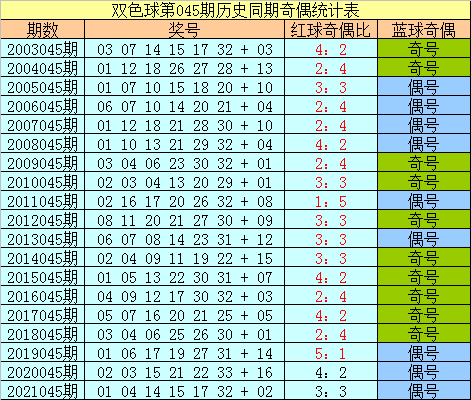The image size is (471, 400).
Task: Click the period cell 2010045期
Action: point(42,182)
